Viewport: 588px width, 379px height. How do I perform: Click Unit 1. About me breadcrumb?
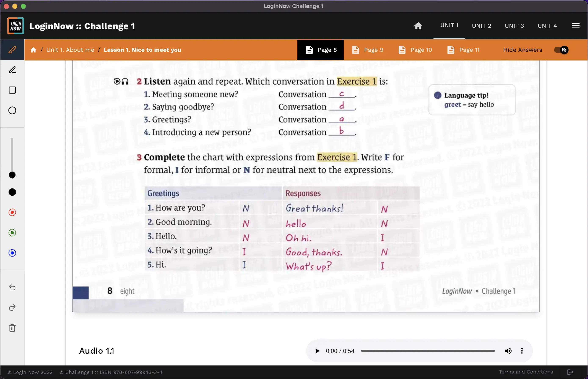pyautogui.click(x=70, y=50)
